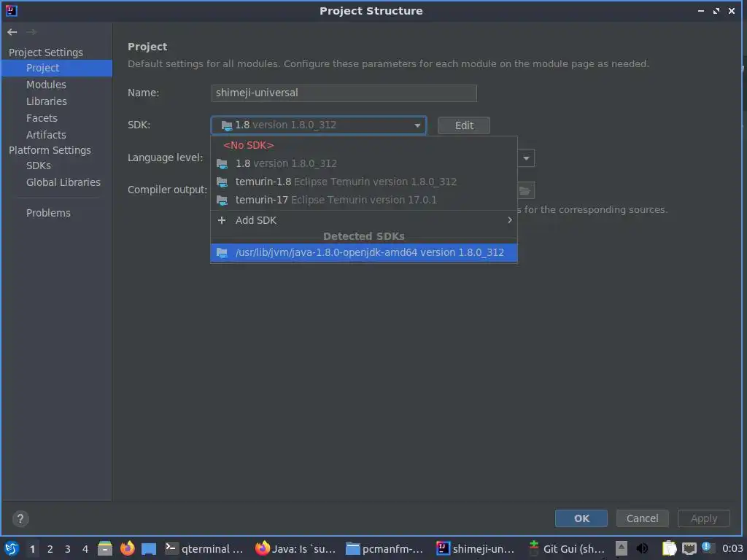Switch to the qterminal taskbar window
Screen dimensions: 747x560
click(x=204, y=548)
